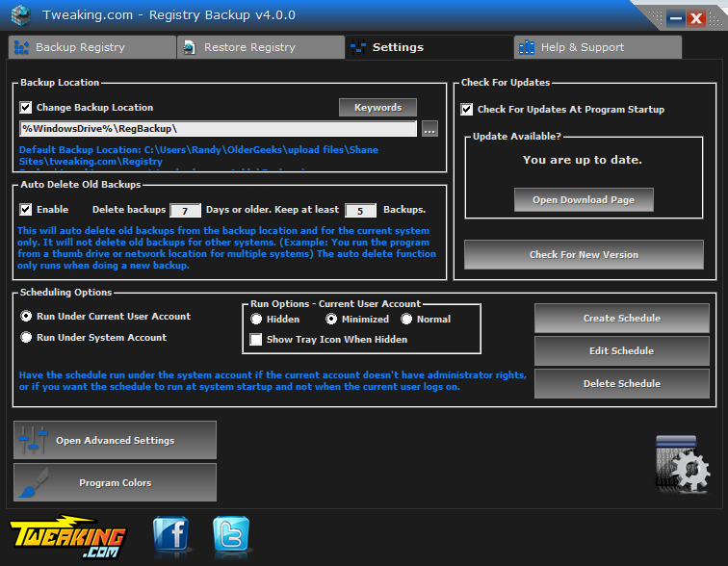Click Open Download Page button
728x566 pixels.
coord(584,200)
